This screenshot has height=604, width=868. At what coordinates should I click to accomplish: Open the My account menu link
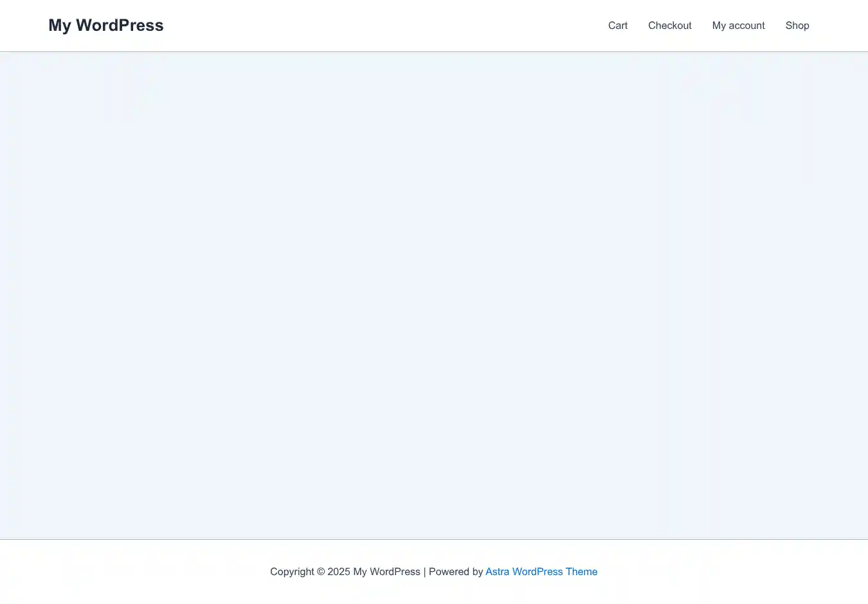738,26
